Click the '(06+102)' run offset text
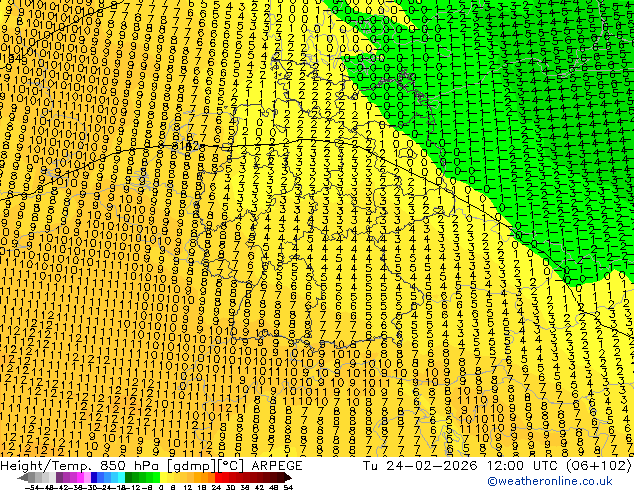Screen dimensions: 634x490 [598, 466]
